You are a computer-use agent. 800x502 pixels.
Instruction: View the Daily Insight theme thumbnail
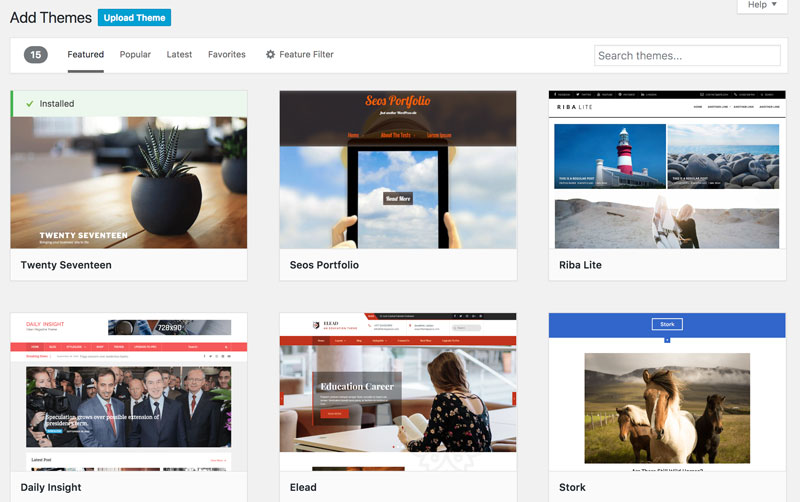tap(129, 392)
